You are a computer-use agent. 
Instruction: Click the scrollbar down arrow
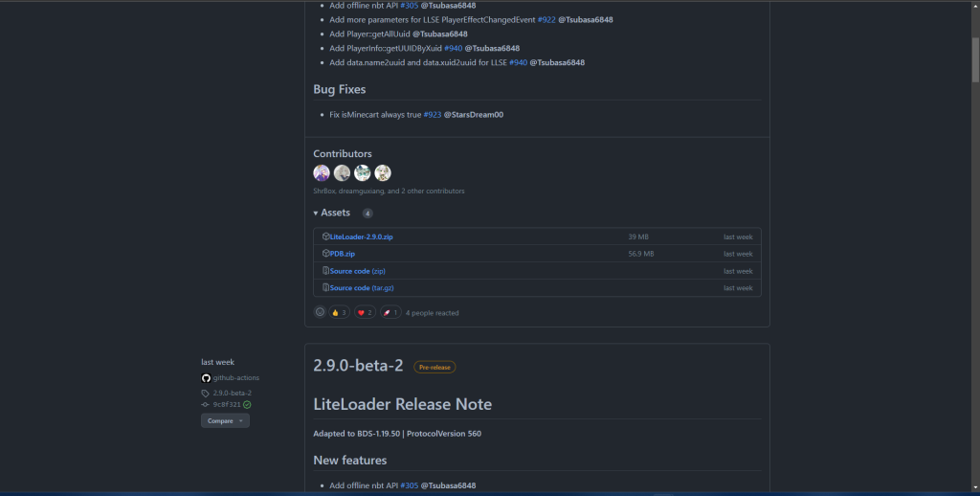(975, 487)
